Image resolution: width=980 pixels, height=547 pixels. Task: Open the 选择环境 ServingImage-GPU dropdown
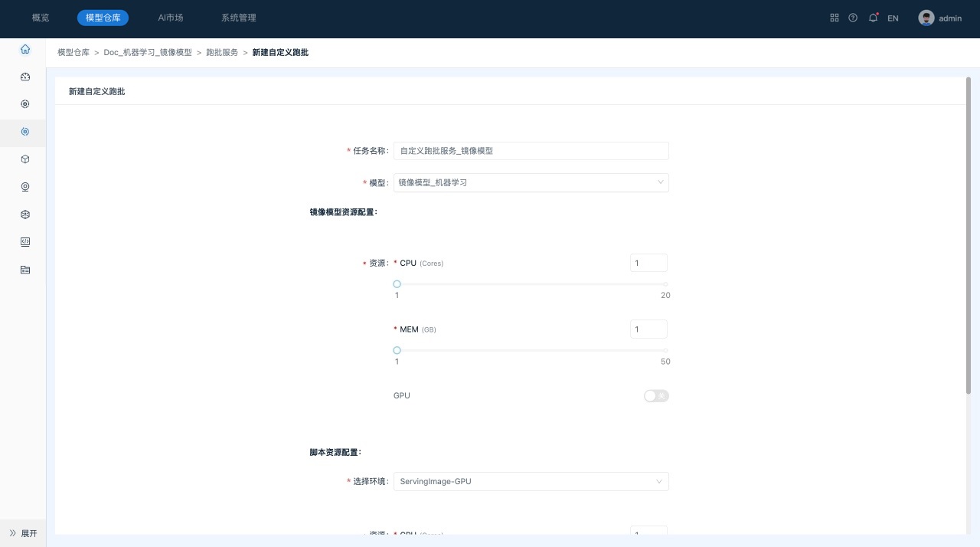tap(531, 481)
